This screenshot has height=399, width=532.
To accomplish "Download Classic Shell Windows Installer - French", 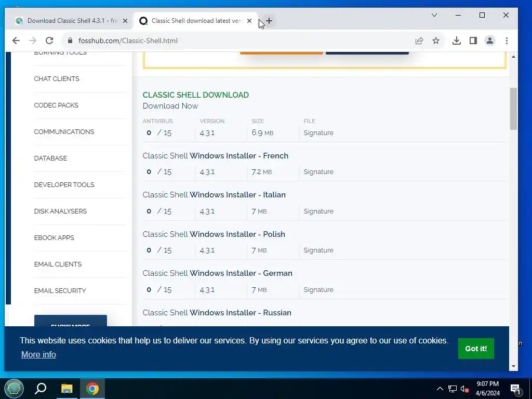I will tap(216, 156).
